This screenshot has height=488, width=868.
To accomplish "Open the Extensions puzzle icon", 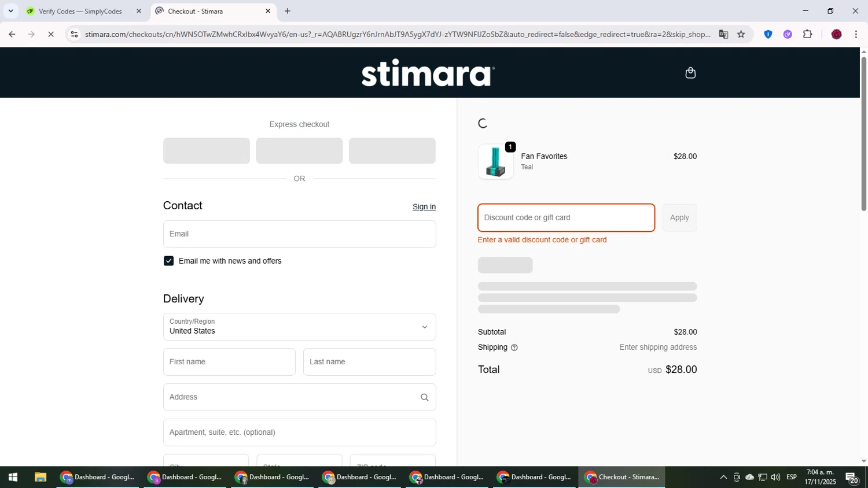I will 807,34.
